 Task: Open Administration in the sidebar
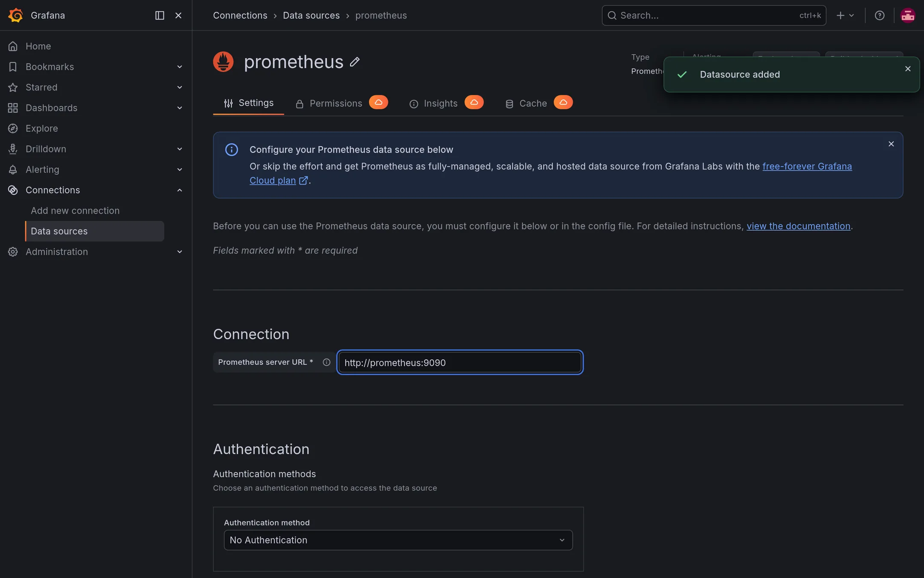pos(56,252)
